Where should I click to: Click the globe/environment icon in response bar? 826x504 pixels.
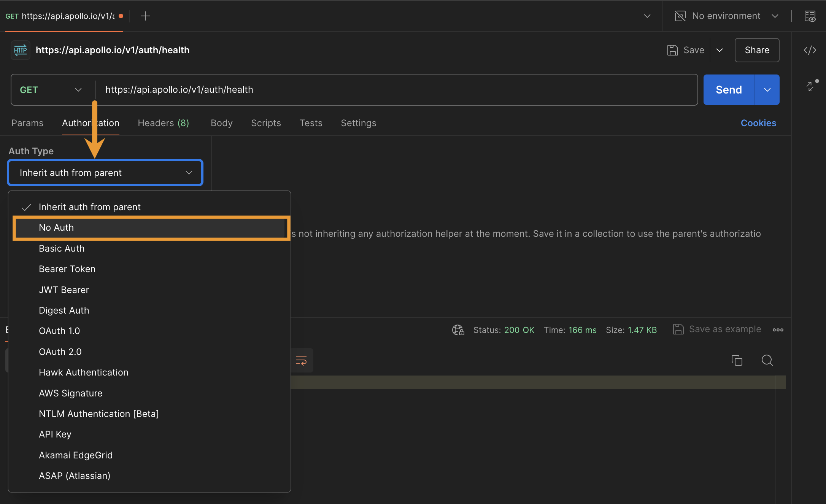click(458, 330)
